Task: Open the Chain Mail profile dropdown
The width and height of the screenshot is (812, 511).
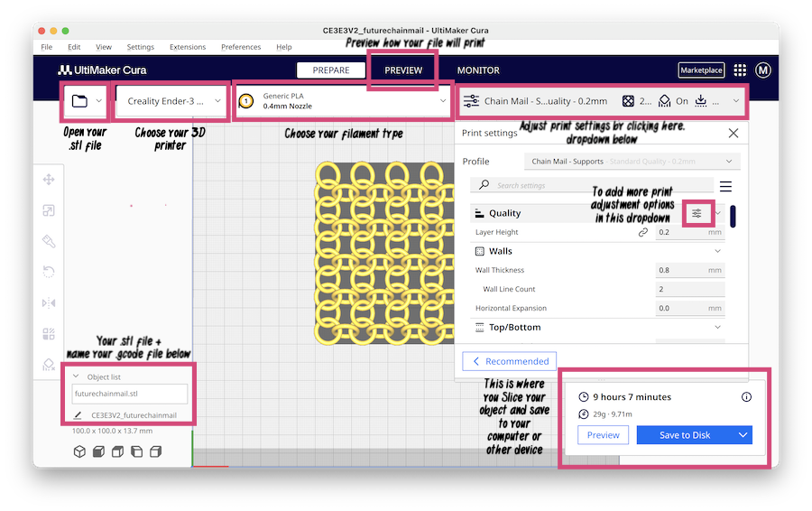Action: 632,162
